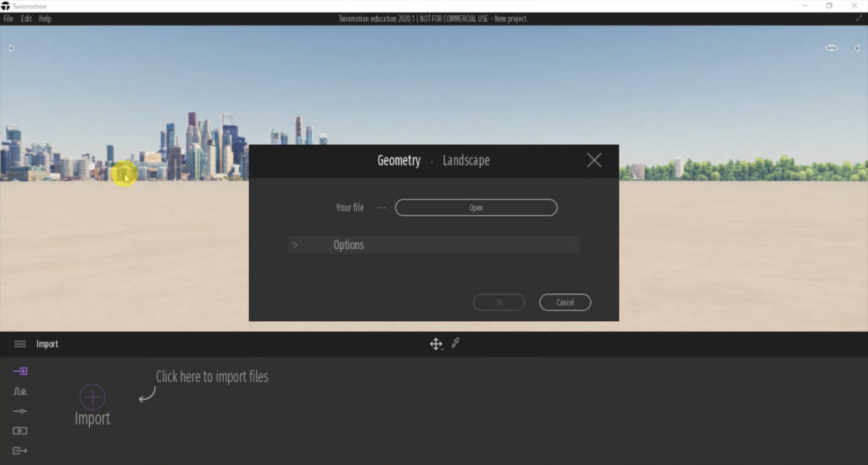Open the Settings sliders section icon
The image size is (868, 465).
pyautogui.click(x=20, y=411)
